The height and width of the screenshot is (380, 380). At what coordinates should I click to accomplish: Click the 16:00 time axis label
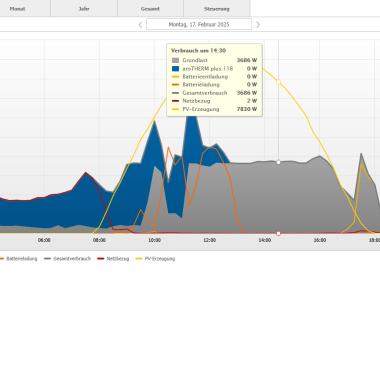point(320,240)
